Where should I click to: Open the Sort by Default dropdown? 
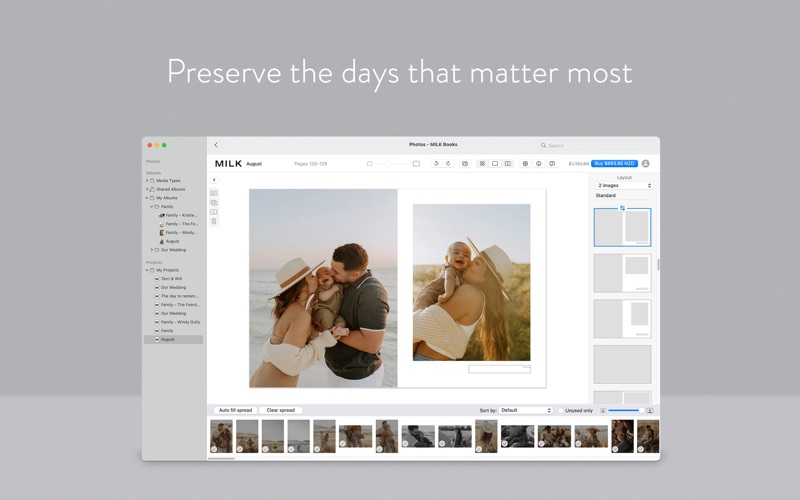point(526,411)
